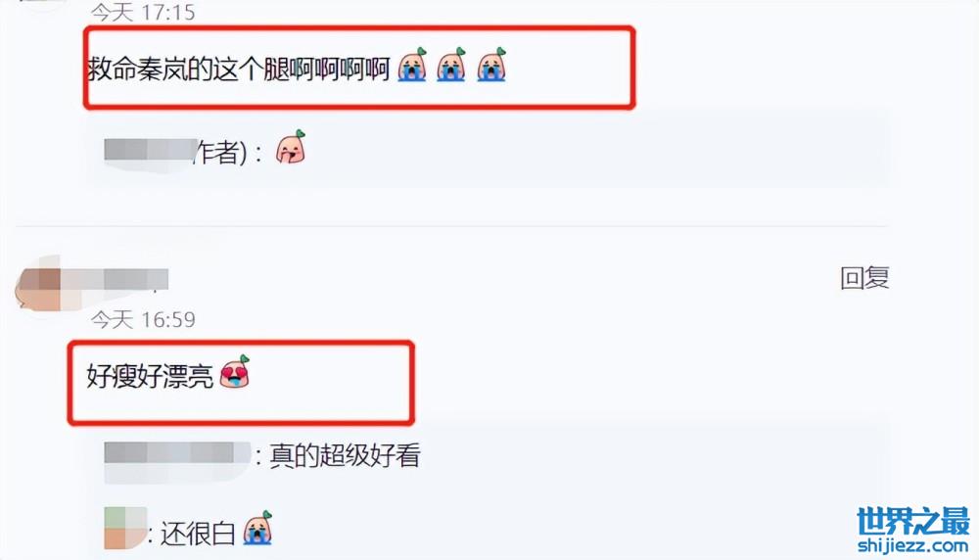Viewport: 979px width, 560px height.
Task: Click the blurred username before 真的超级好看
Action: tap(178, 453)
